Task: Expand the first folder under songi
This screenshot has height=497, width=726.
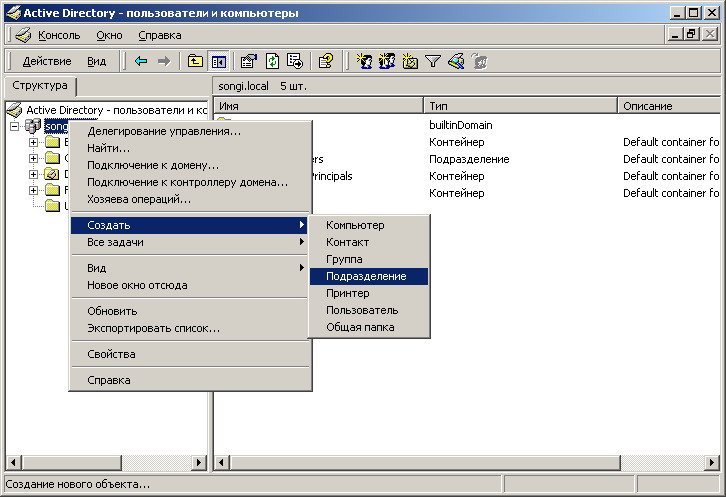Action: pyautogui.click(x=33, y=142)
